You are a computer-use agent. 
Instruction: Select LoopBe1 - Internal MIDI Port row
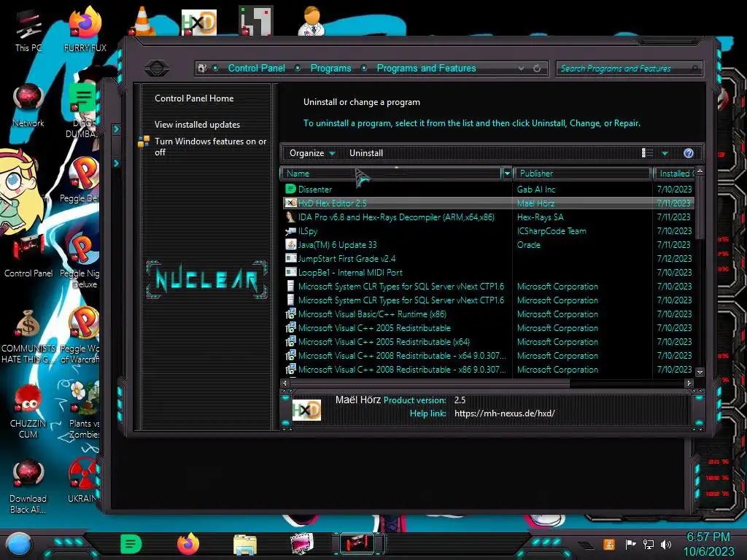coord(488,273)
